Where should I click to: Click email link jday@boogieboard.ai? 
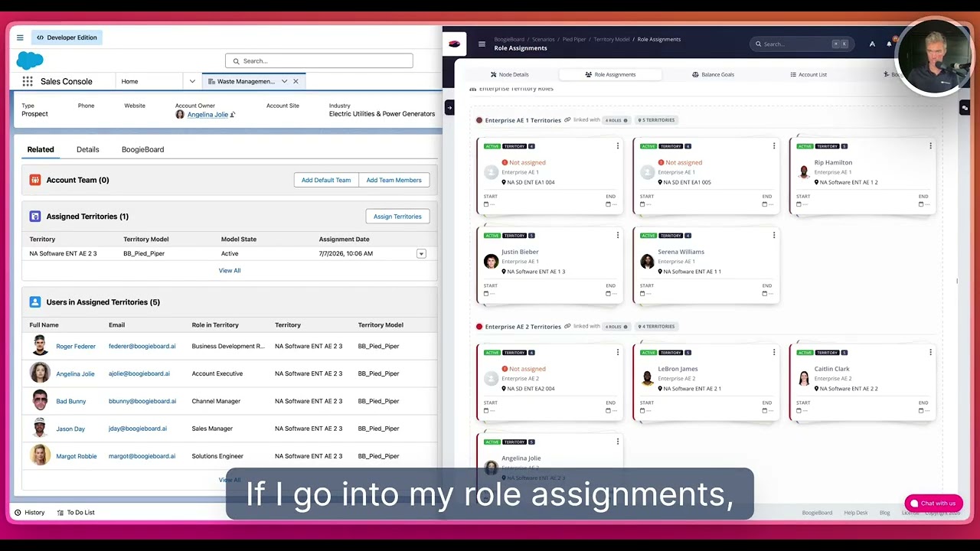(x=138, y=429)
